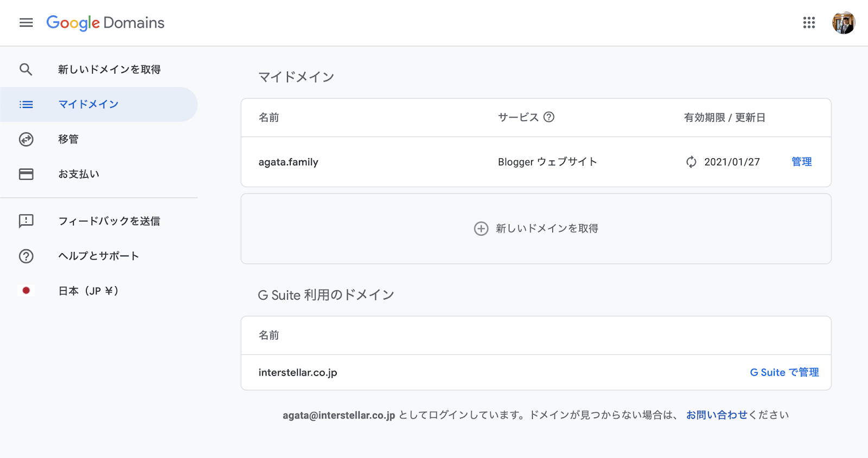Click the account profile avatar

(x=844, y=23)
